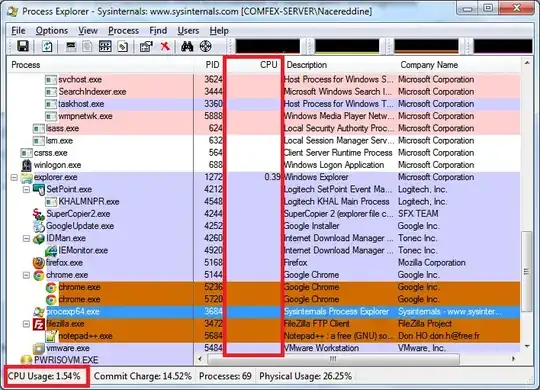This screenshot has width=540, height=390.
Task: Click the CPU Usage: 1.54% status entry
Action: [x=44, y=376]
